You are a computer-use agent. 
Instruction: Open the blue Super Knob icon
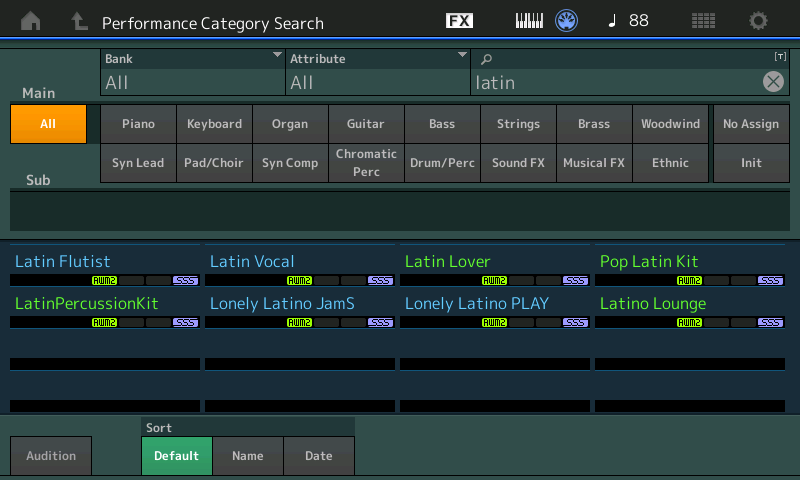point(566,21)
